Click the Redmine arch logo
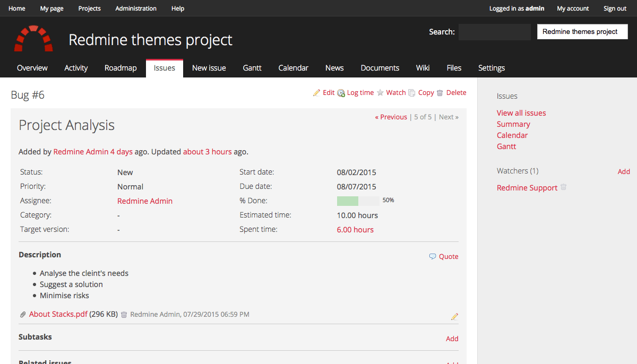Screen dimensions: 637x364 coord(33,38)
